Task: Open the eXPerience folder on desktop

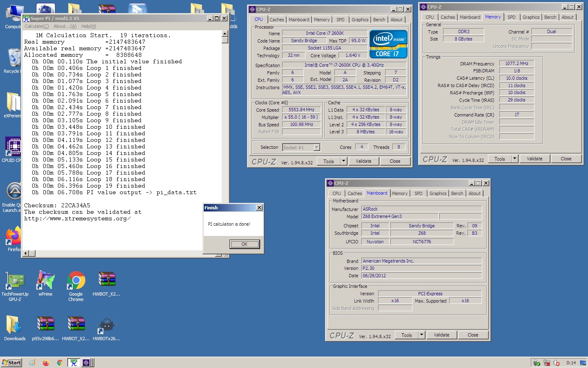Action: pyautogui.click(x=12, y=105)
